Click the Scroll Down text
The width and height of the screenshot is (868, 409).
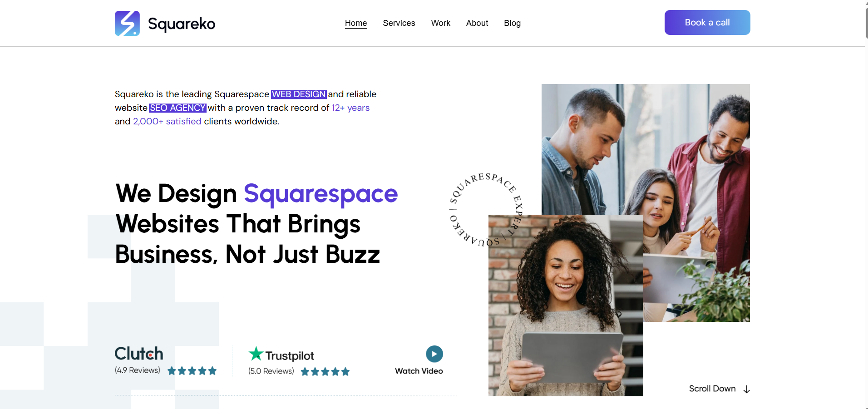(712, 389)
